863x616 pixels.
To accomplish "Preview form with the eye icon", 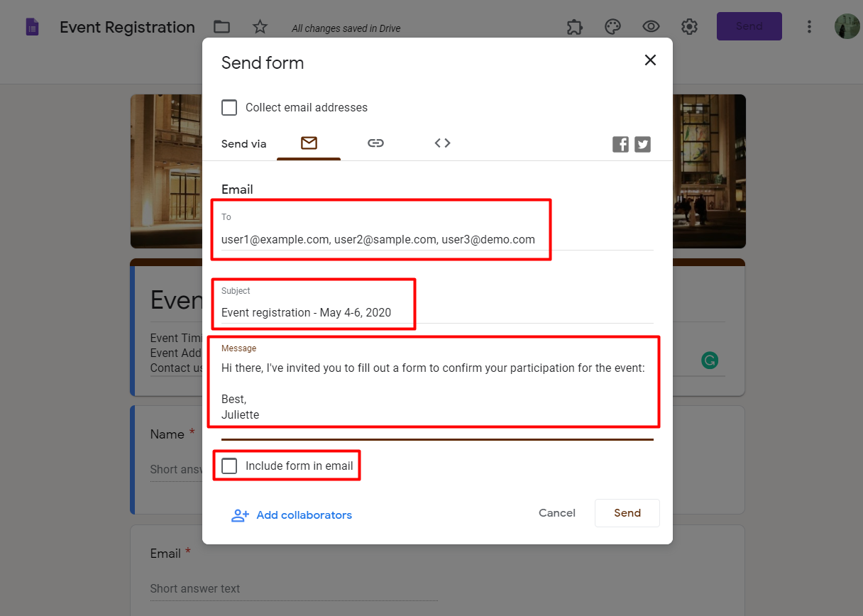I will [x=651, y=27].
